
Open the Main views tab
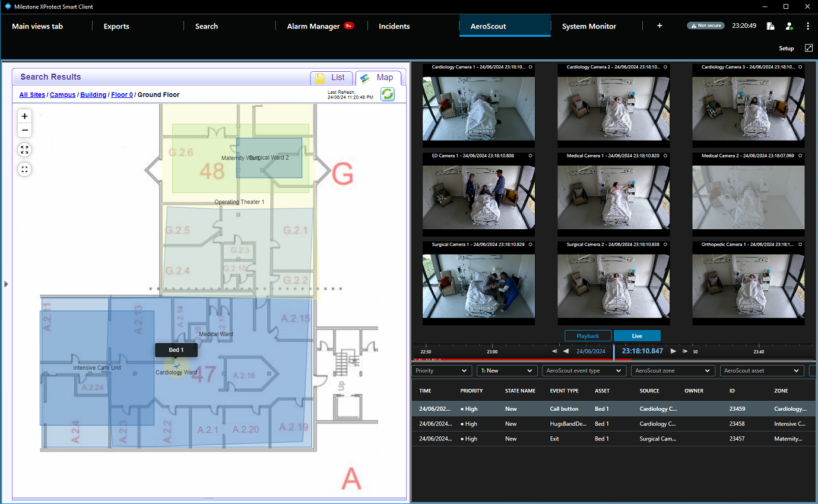click(37, 26)
